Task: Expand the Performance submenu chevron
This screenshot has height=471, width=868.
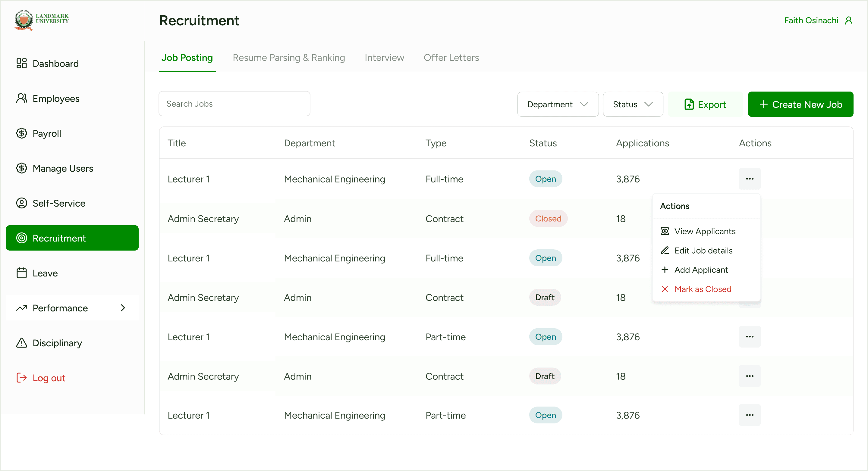Action: point(123,308)
